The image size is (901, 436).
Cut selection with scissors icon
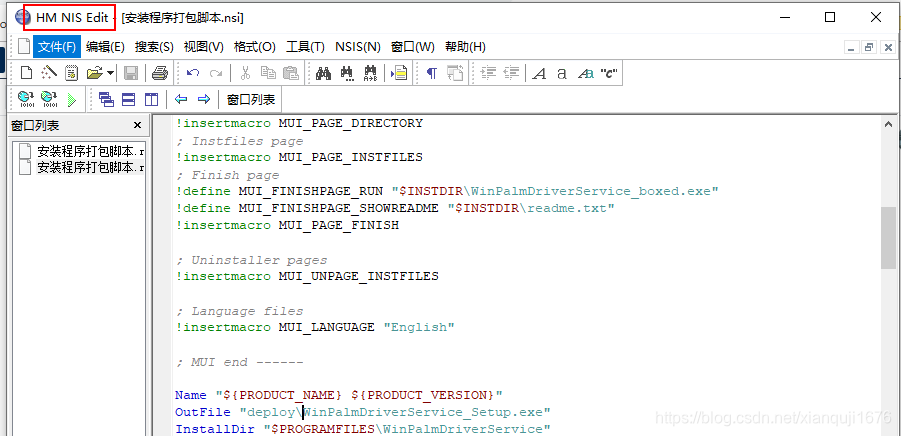pos(245,73)
